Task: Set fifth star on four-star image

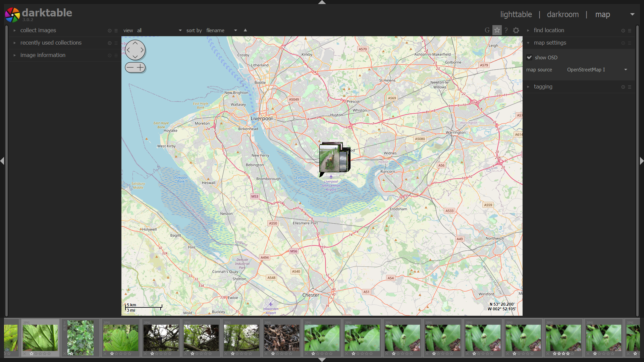Action: click(x=572, y=354)
